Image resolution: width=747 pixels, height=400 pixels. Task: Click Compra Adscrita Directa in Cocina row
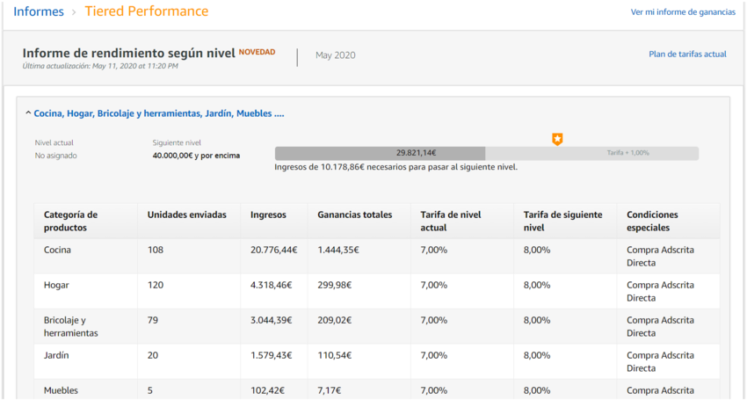coord(660,256)
